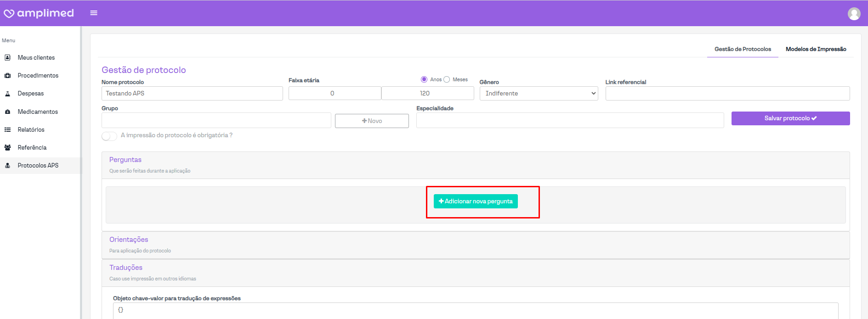Switch to Modelos de Impressão tab
The width and height of the screenshot is (868, 319).
[x=816, y=49]
